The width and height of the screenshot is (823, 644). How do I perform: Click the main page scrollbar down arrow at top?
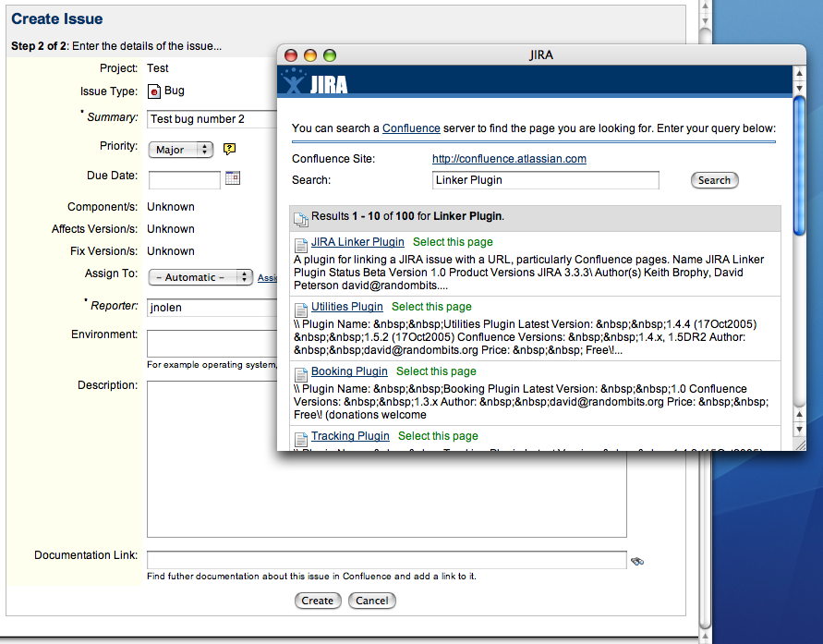(706, 21)
